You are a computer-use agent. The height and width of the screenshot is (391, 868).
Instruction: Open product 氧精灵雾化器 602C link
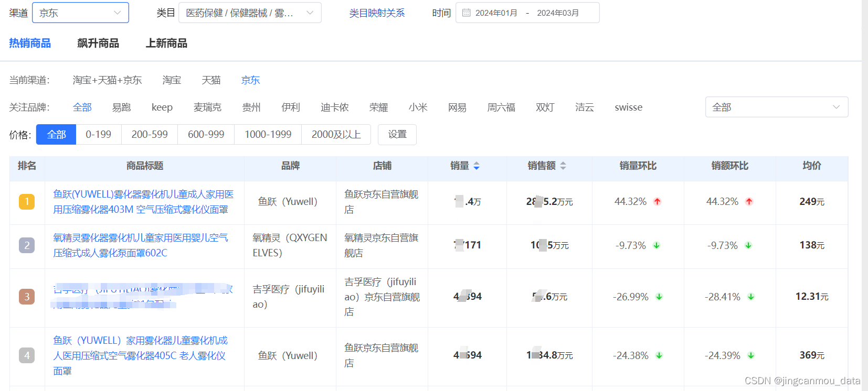141,245
